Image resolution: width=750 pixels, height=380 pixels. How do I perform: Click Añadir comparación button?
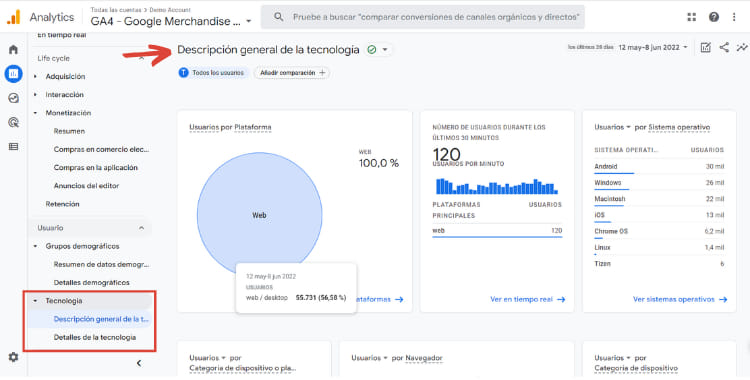pyautogui.click(x=292, y=73)
